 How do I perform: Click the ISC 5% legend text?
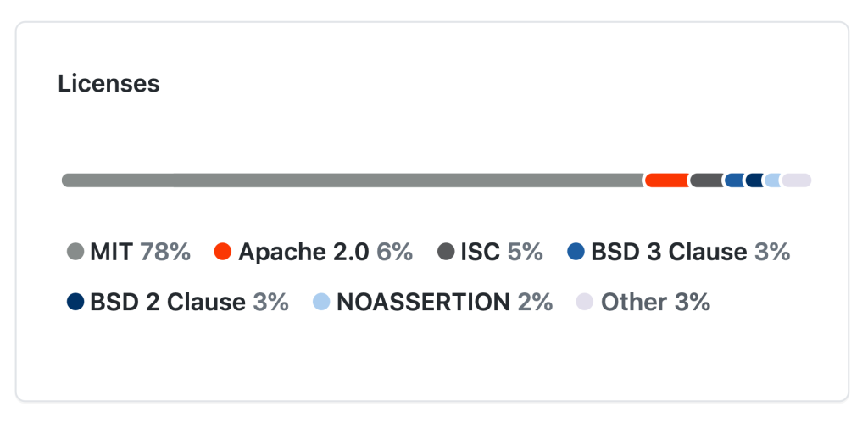click(502, 252)
